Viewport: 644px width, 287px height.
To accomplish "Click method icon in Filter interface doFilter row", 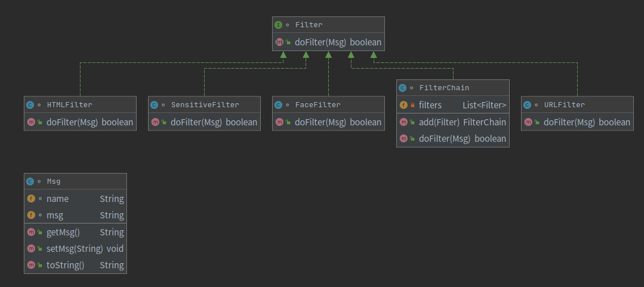I will 279,42.
